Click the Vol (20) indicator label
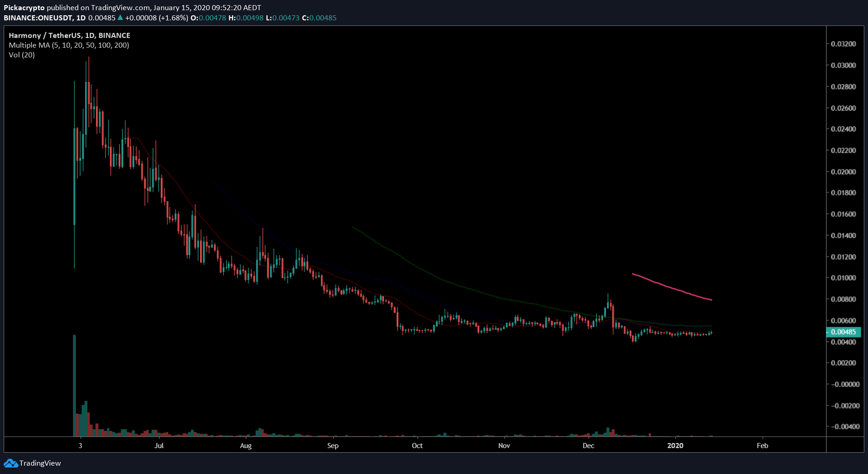 pos(22,55)
